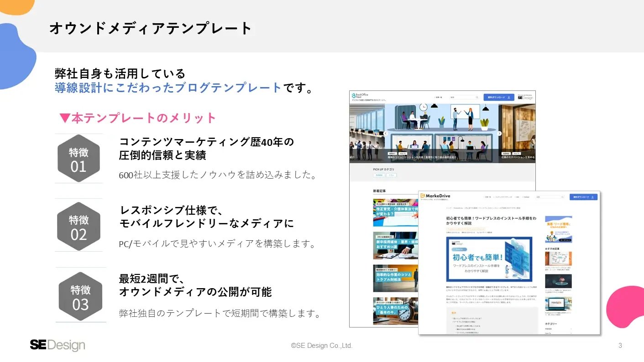The image size is (644, 362).
Task: Go to previous carousel slide arrow
Action: point(385,133)
